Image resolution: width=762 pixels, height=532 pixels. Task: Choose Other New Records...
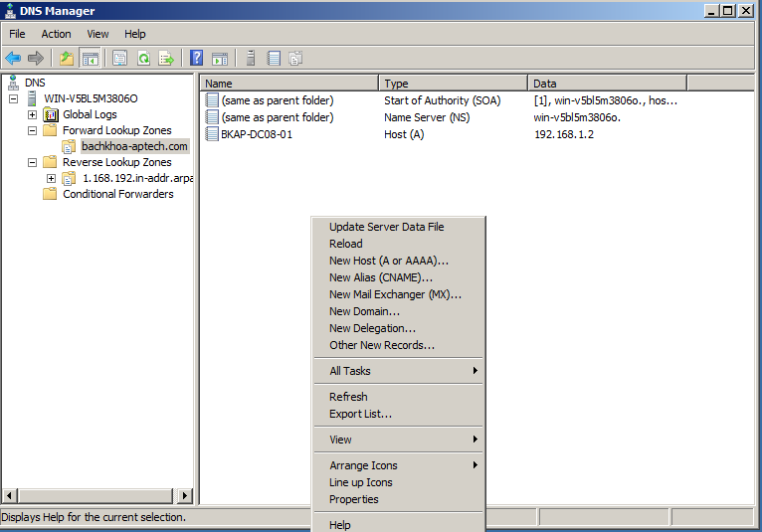[399, 345]
